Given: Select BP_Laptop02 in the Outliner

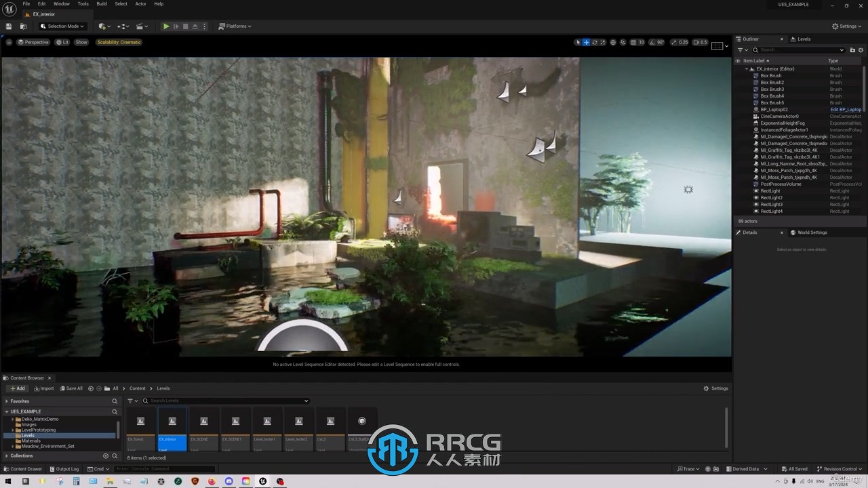Looking at the screenshot, I should click(774, 110).
